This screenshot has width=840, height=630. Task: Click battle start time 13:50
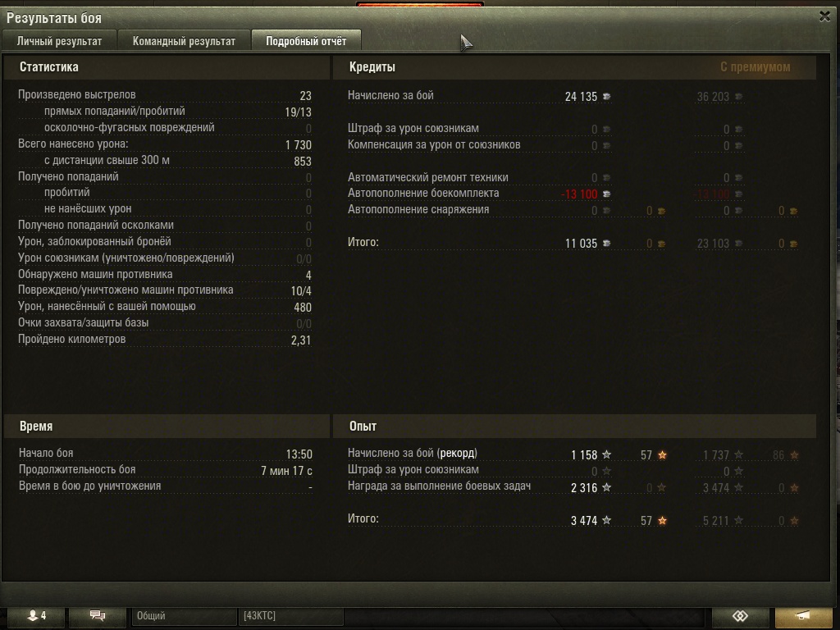tap(299, 454)
